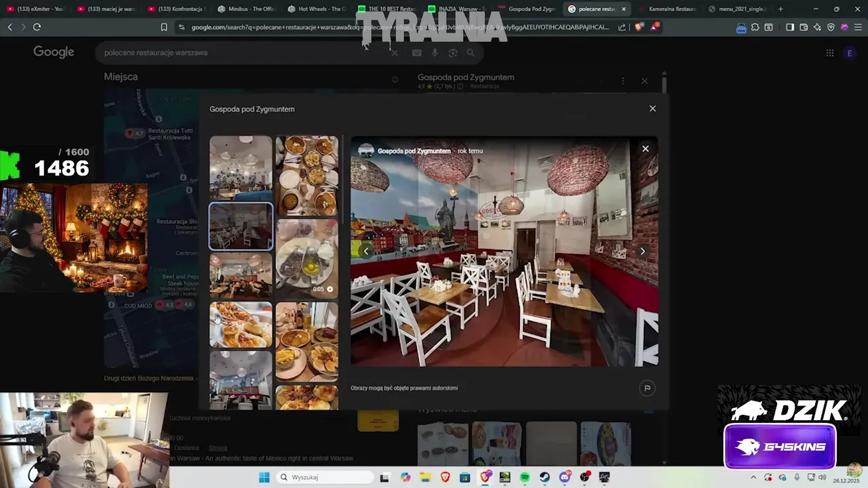Switch to the Kameralna Restauracja tab
The image size is (868, 488).
point(667,9)
